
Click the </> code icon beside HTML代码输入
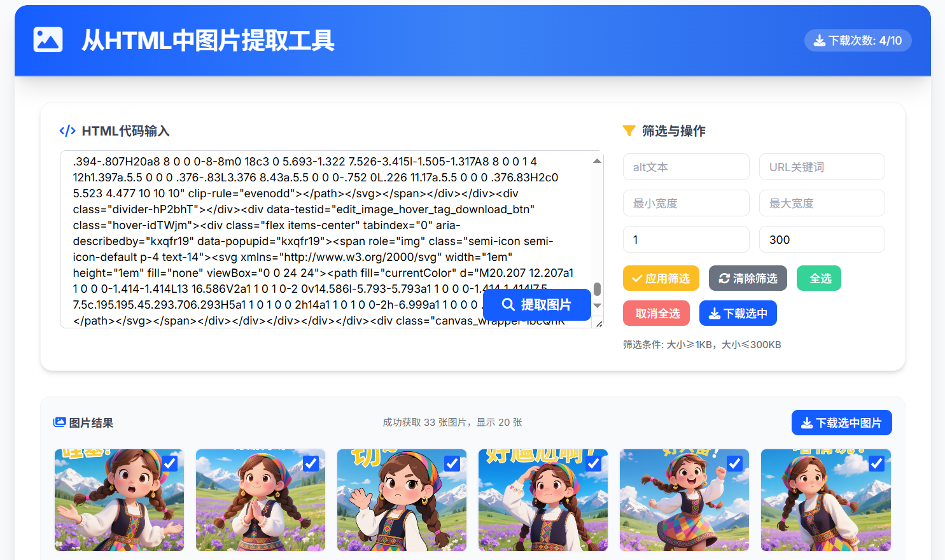coord(67,130)
